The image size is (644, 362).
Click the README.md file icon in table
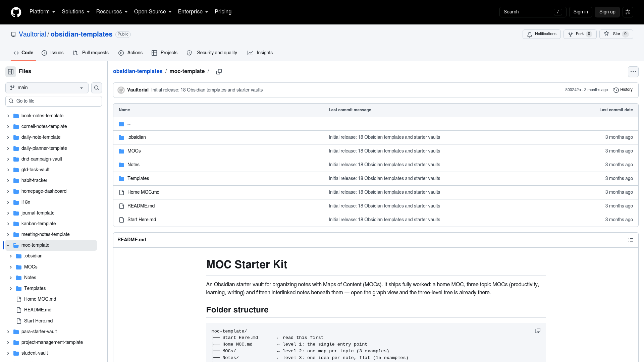(x=121, y=206)
